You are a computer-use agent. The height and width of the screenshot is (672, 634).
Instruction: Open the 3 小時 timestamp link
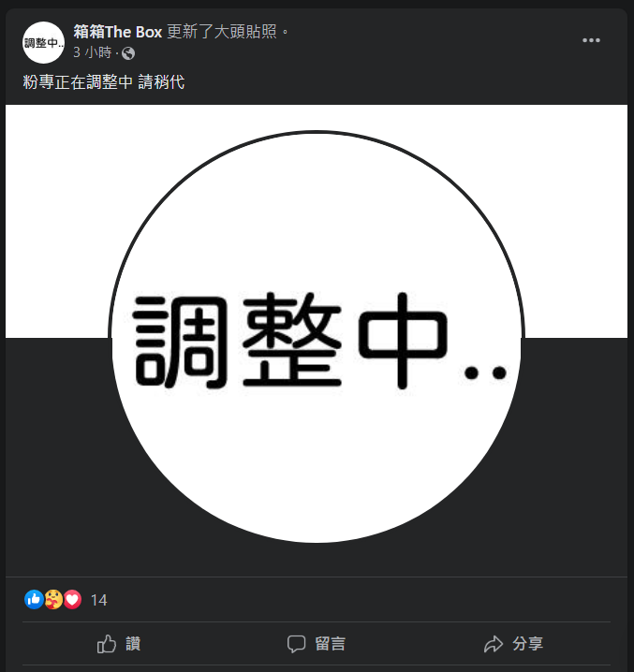[92, 52]
